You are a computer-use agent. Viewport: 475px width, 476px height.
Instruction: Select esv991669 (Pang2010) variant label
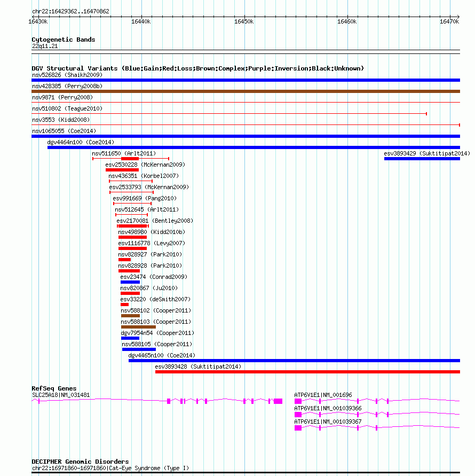pyautogui.click(x=145, y=199)
